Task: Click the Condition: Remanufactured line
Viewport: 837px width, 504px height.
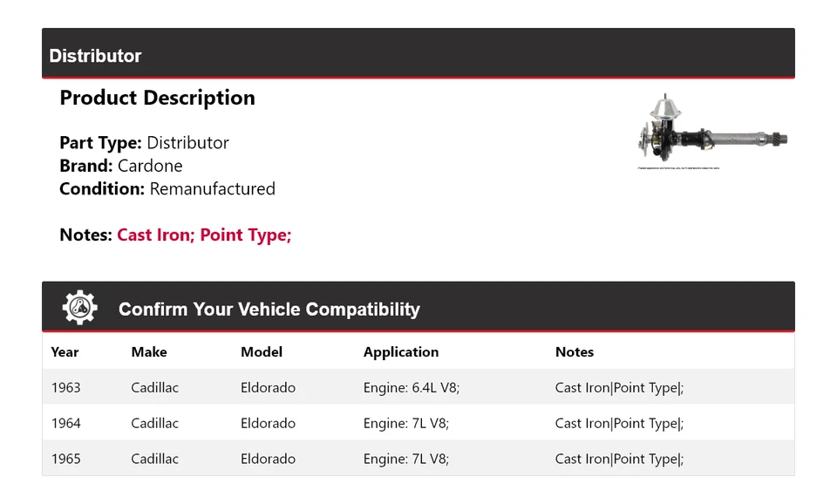Action: 167,188
